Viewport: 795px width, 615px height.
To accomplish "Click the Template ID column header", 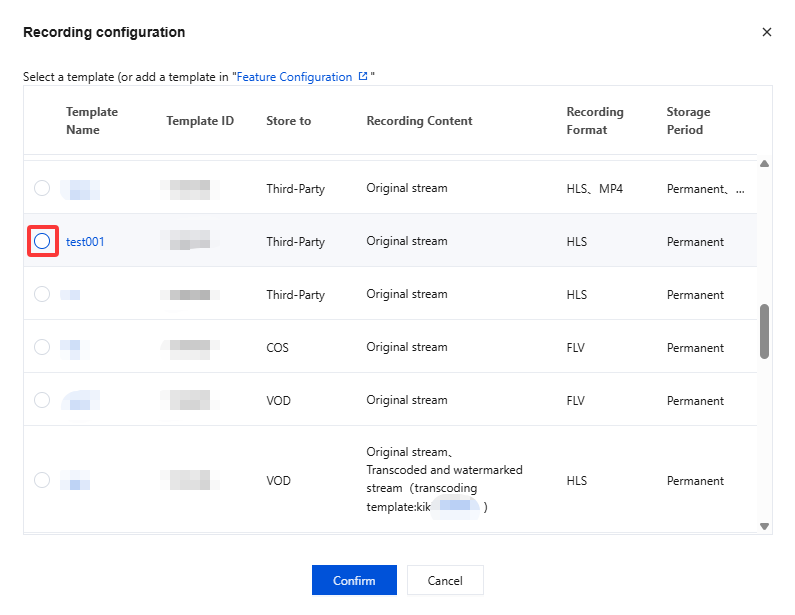I will pos(200,121).
